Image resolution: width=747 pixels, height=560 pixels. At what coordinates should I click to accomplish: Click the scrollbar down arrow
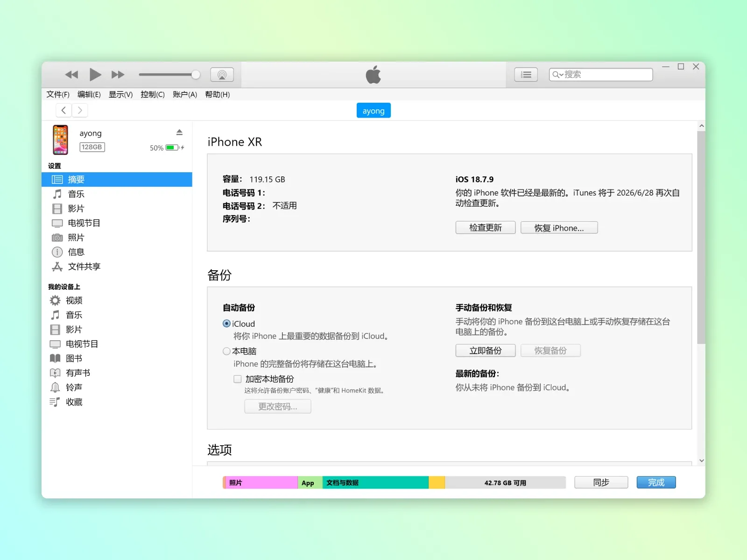[701, 461]
